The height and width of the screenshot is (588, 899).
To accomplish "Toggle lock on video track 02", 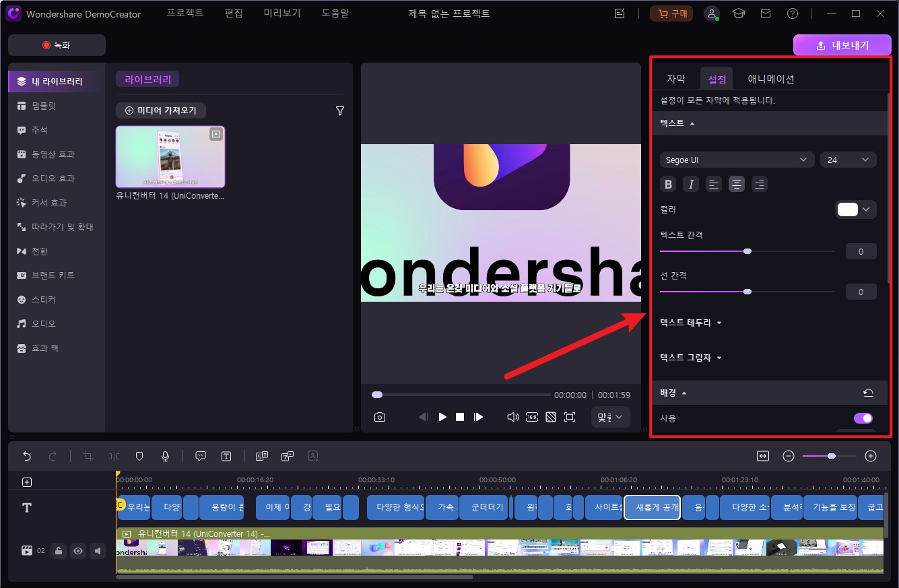I will [x=59, y=551].
